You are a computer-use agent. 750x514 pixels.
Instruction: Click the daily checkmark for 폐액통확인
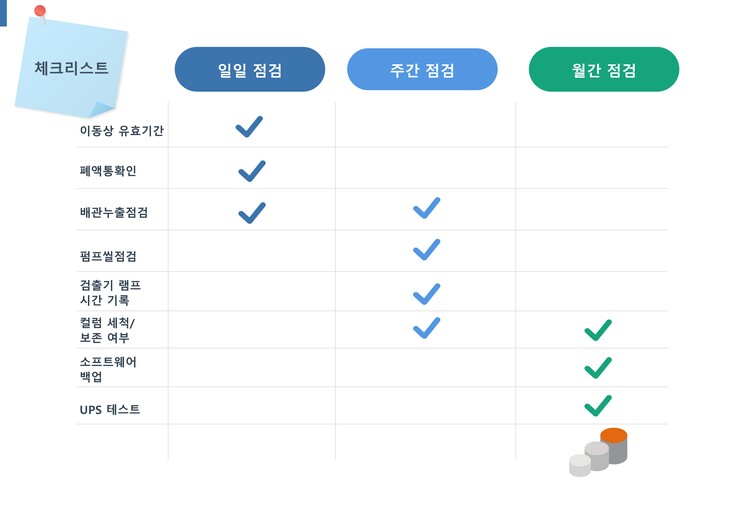252,171
